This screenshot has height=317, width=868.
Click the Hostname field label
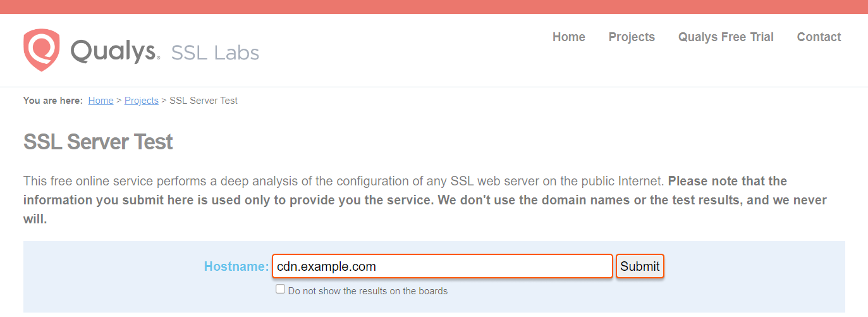[236, 266]
